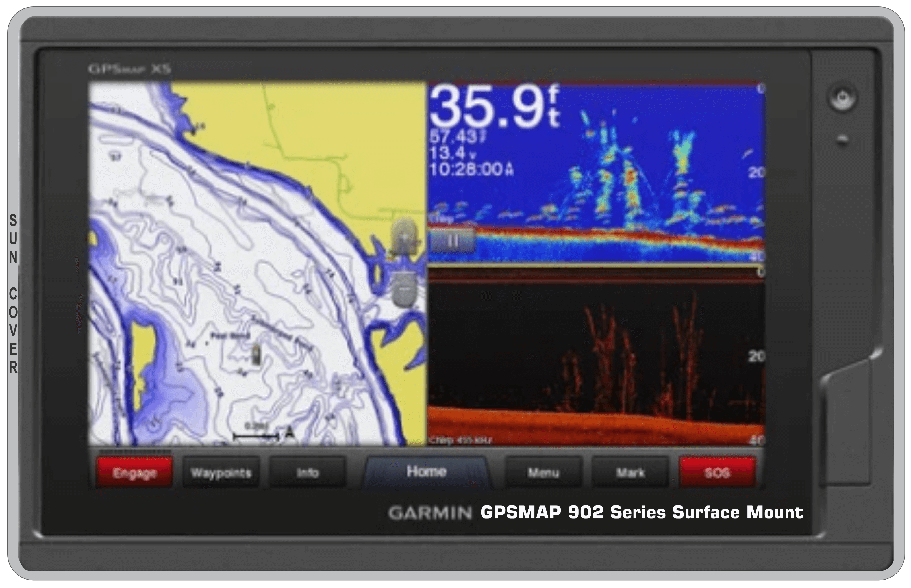
Task: Tap the north indicator arrow on chart
Action: (x=290, y=433)
